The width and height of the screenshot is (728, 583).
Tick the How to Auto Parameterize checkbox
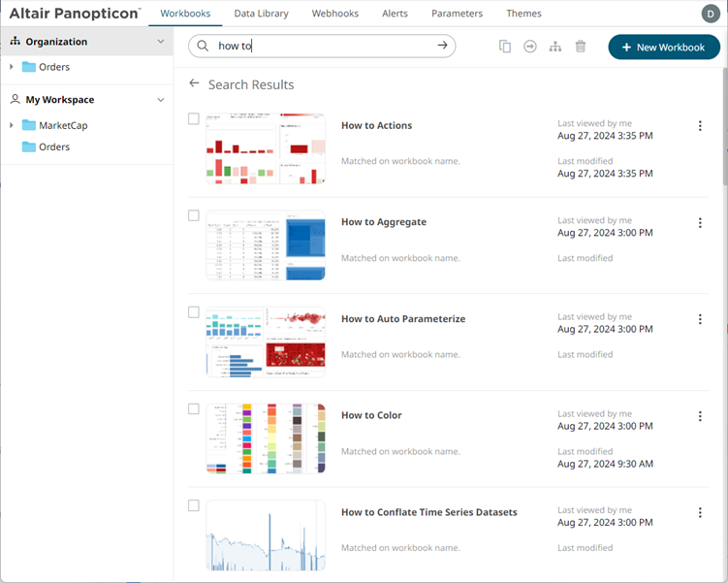click(194, 312)
